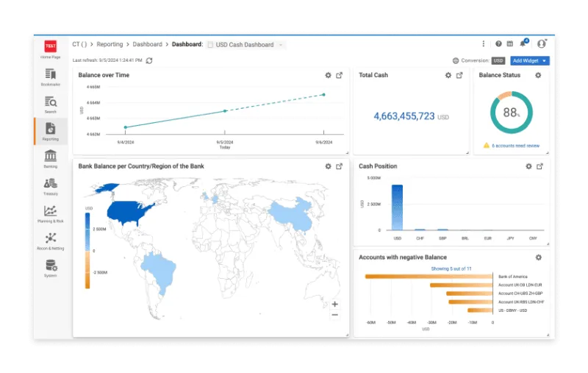This screenshot has height=373, width=588.
Task: Open the vertical three-dot options menu
Action: (x=484, y=44)
